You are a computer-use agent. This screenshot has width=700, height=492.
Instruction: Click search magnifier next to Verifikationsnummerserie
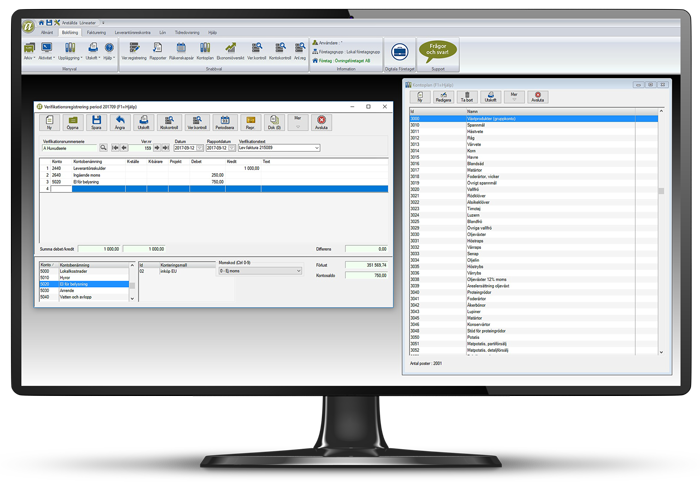click(x=103, y=148)
